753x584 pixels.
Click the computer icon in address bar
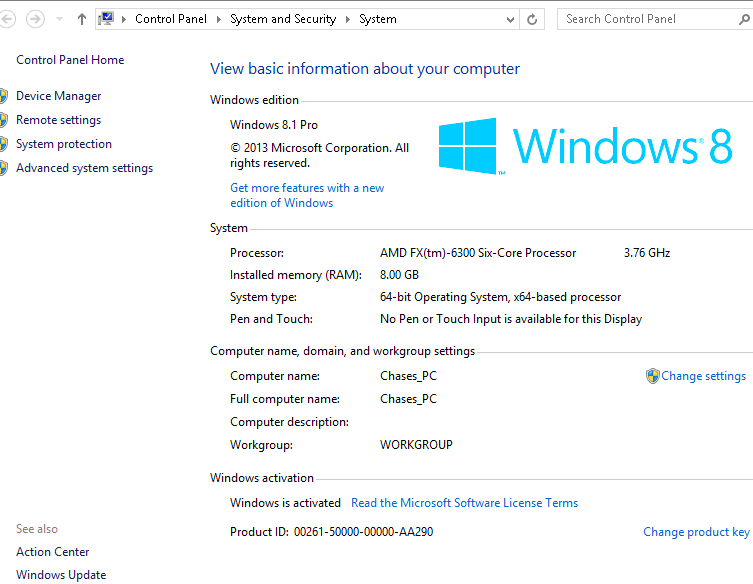pos(106,19)
